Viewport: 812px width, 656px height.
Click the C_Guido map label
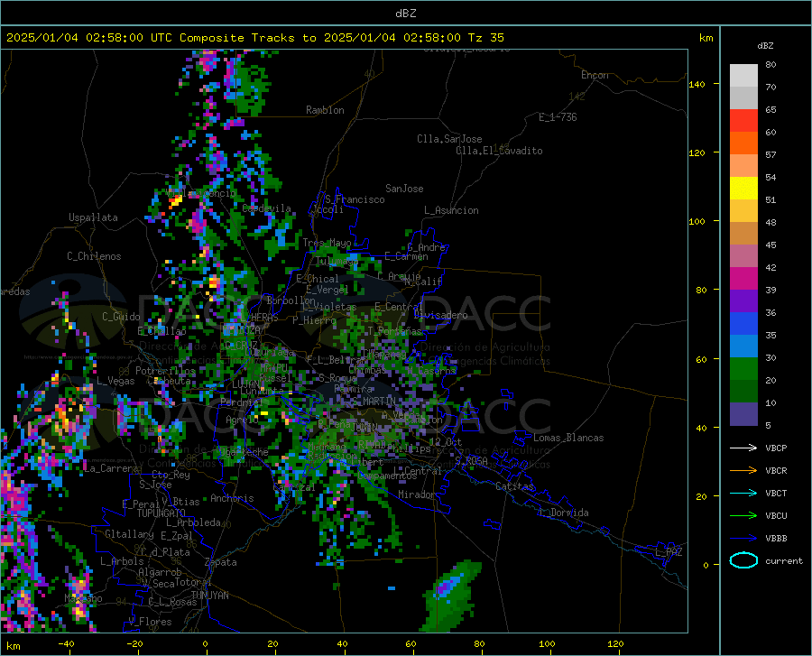121,317
